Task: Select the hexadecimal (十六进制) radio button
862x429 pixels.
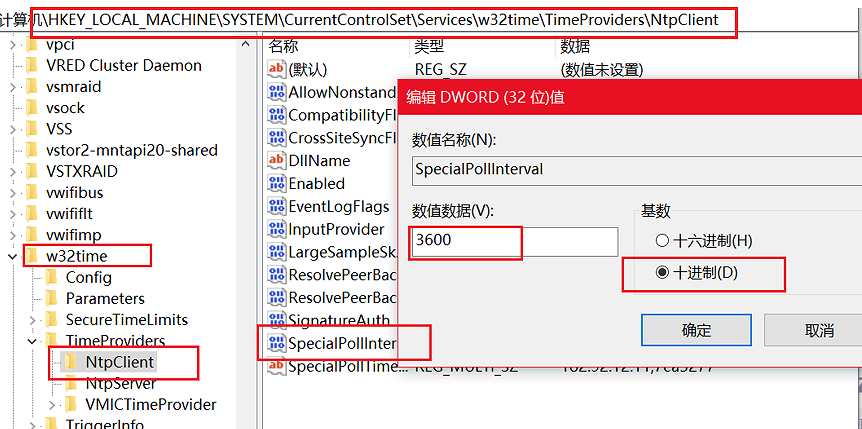Action: (x=660, y=240)
